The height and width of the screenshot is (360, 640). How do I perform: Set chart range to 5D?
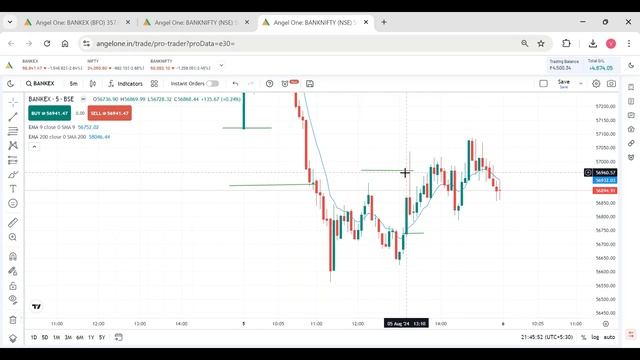pyautogui.click(x=45, y=338)
